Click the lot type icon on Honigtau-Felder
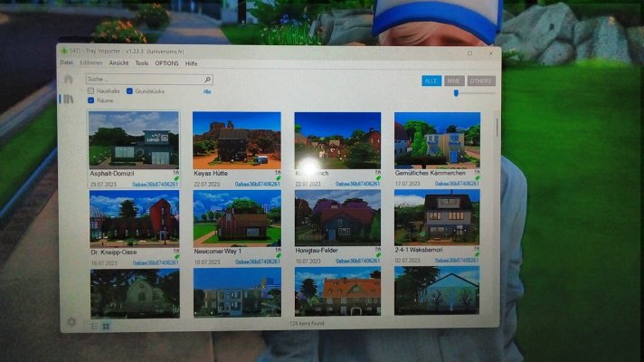The width and height of the screenshot is (644, 362). [x=378, y=250]
